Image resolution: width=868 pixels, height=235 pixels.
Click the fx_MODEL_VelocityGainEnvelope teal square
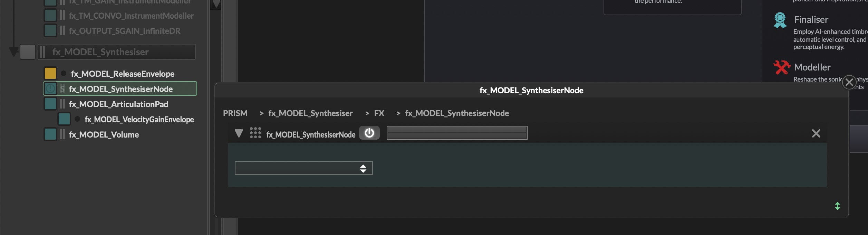tap(64, 119)
